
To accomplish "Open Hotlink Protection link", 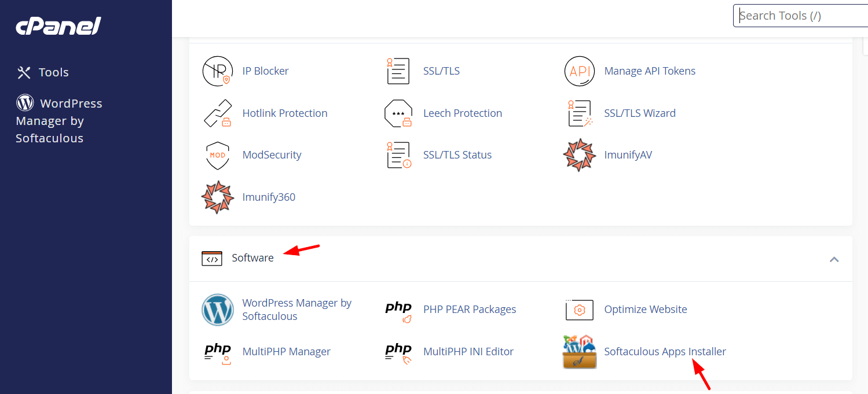I will (x=285, y=113).
